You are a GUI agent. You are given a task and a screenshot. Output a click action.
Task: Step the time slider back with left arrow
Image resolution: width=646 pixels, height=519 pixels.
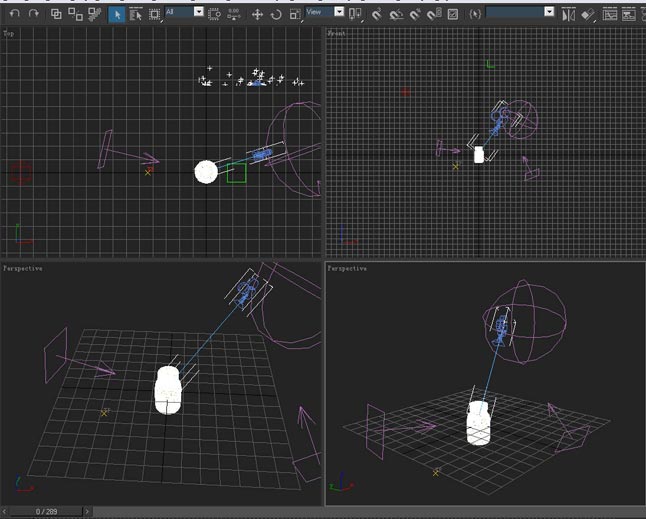click(x=4, y=512)
